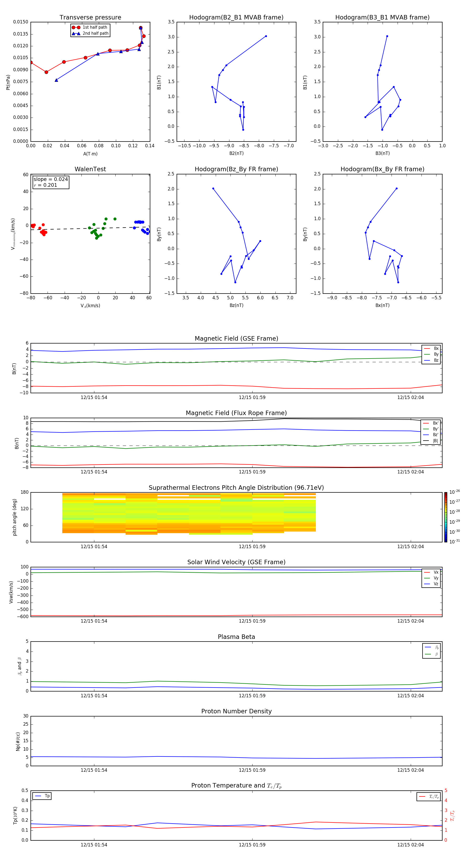Select the Vy entry in velocity legend
Image resolution: width=473 pixels, height=868 pixels.
click(x=431, y=578)
